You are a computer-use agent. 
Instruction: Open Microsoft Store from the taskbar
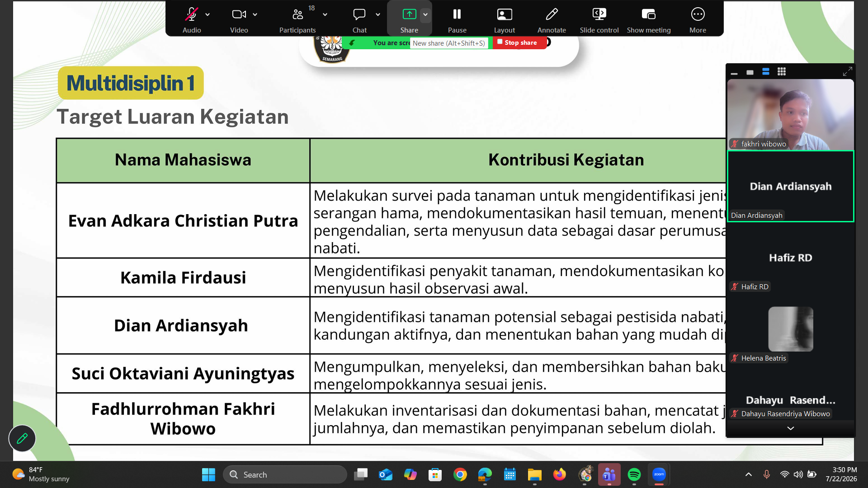[x=435, y=474]
